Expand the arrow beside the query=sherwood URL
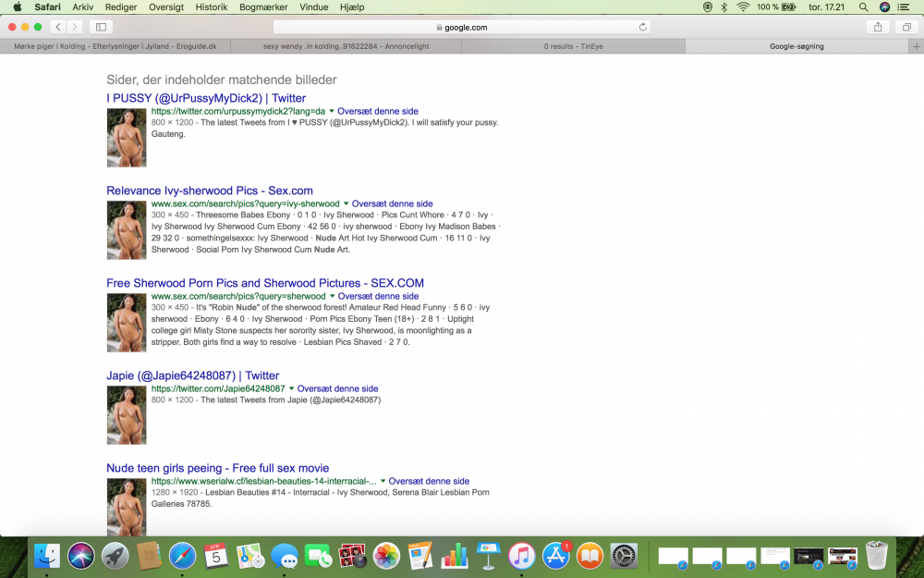 (332, 296)
